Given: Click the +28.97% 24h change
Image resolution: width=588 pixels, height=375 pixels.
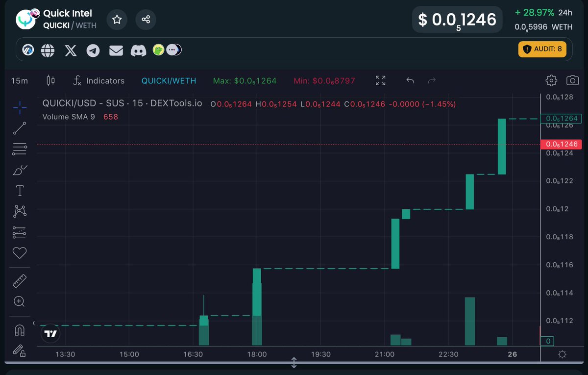Looking at the screenshot, I should click(543, 13).
